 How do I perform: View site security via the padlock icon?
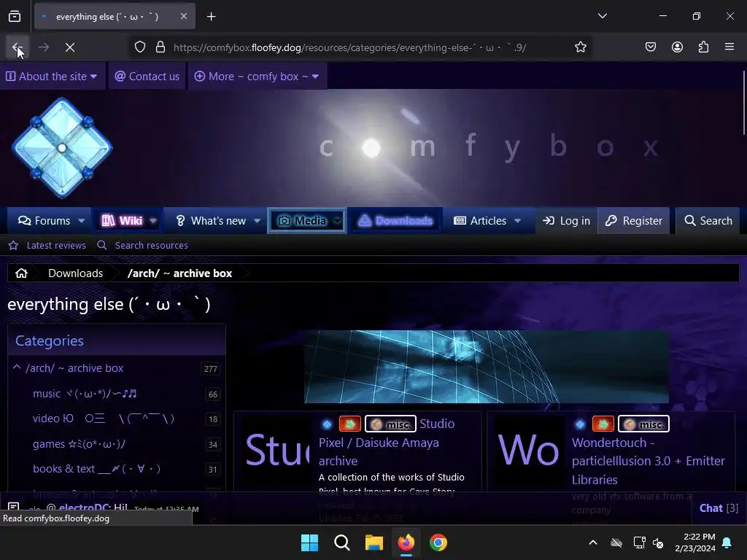click(160, 47)
